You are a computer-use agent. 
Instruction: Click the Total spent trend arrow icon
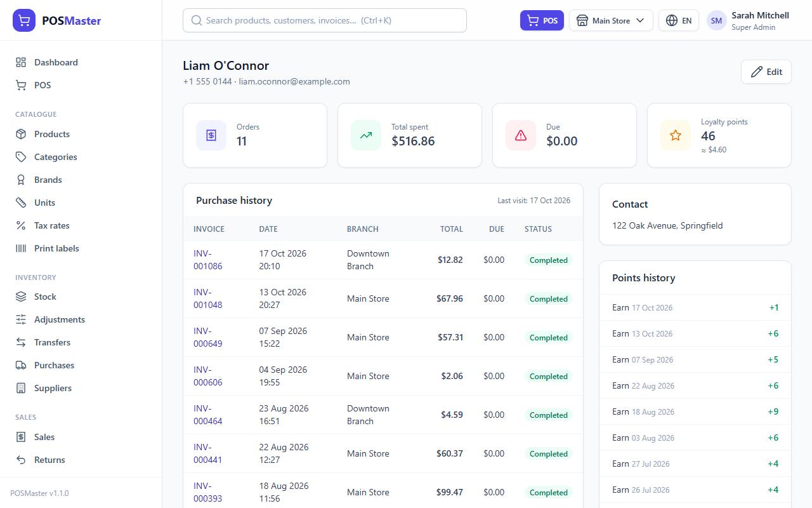tap(366, 135)
